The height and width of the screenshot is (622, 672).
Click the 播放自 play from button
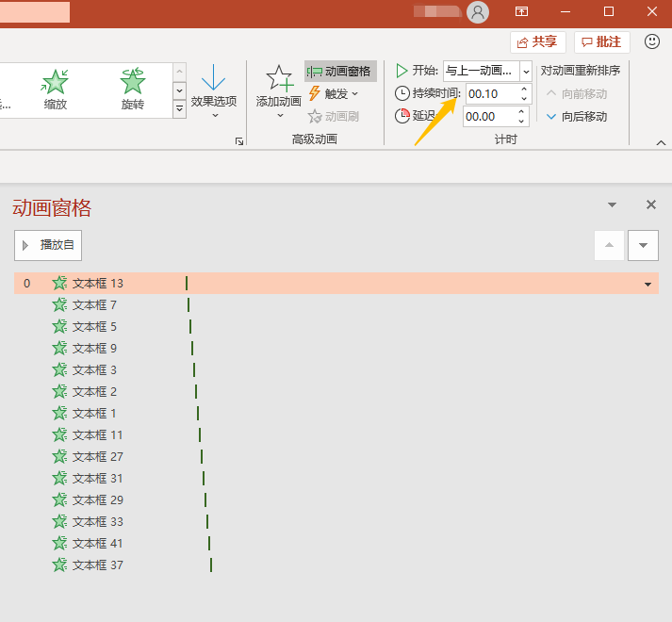click(48, 245)
